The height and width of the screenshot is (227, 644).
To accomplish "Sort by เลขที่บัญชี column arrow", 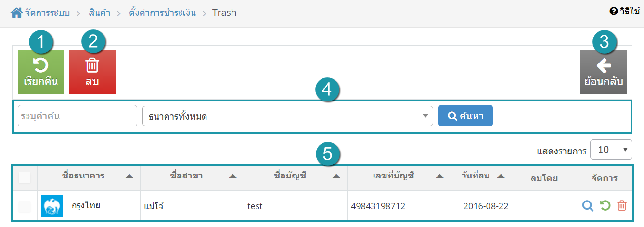I will tap(439, 177).
